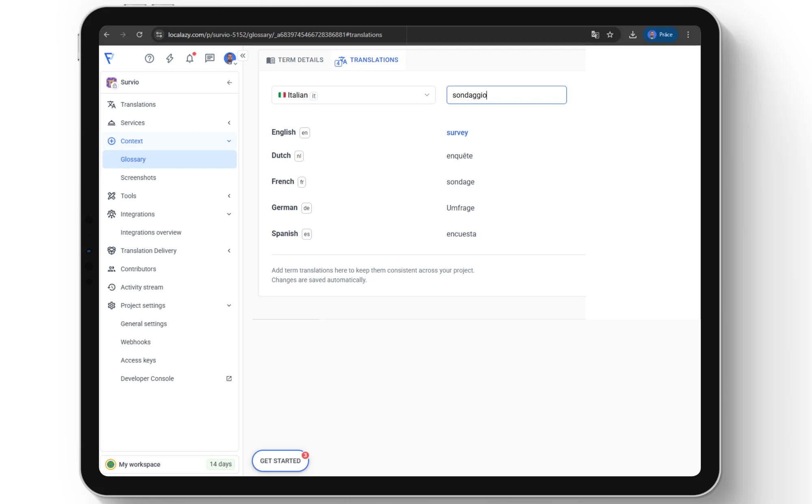Click the browser reload icon
The image size is (812, 504).
[x=139, y=35]
